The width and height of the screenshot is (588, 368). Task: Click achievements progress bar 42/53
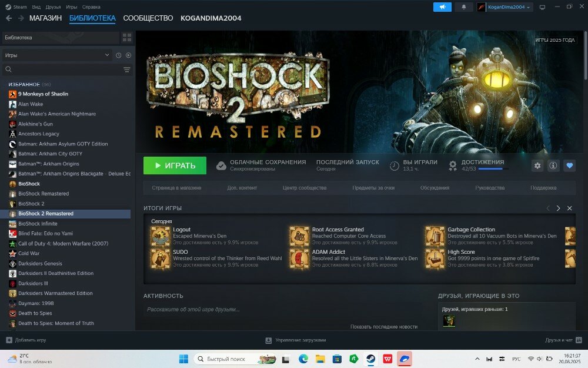point(493,169)
